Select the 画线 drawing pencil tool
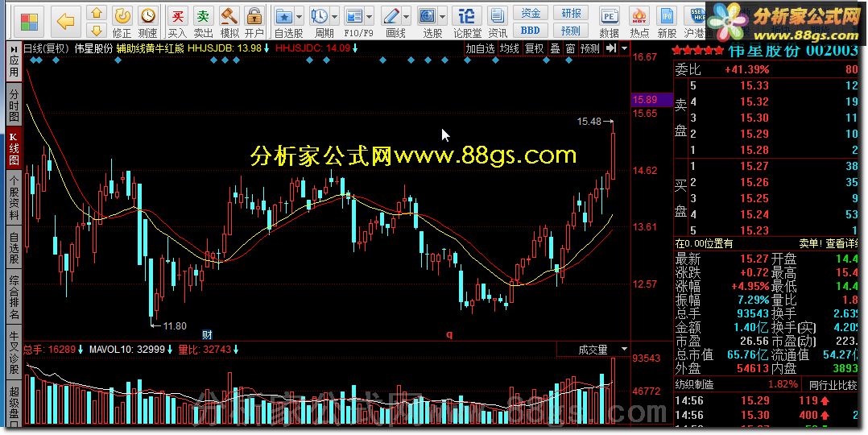868x435 pixels. coord(392,23)
